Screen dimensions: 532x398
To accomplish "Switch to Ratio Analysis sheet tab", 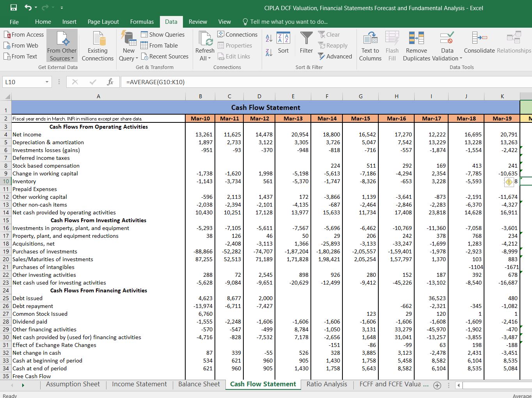I will click(327, 384).
